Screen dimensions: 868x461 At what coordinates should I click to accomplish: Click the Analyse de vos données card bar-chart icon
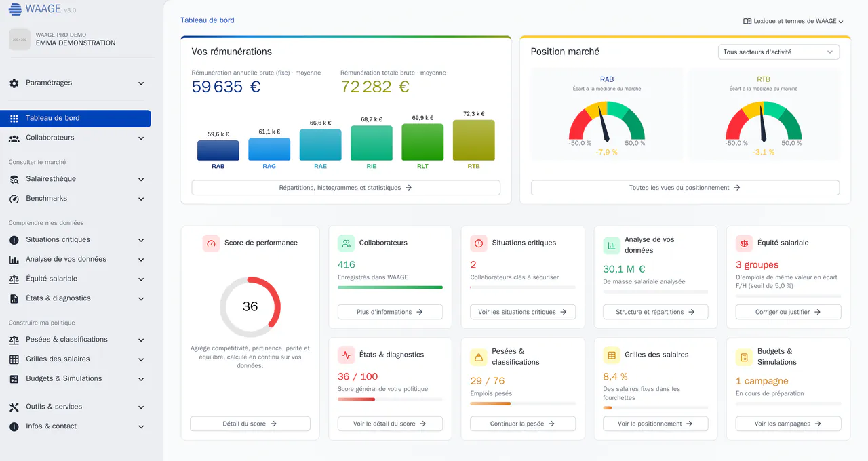pos(612,245)
